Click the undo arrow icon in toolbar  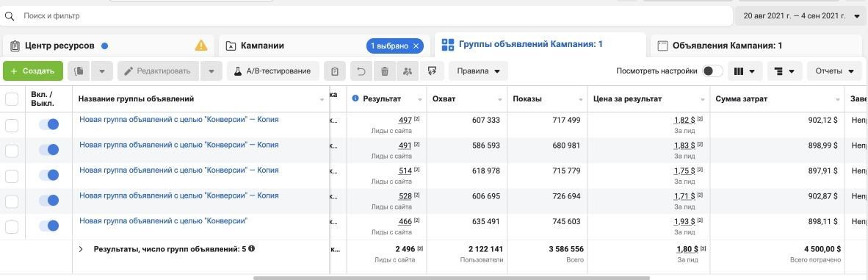point(361,71)
